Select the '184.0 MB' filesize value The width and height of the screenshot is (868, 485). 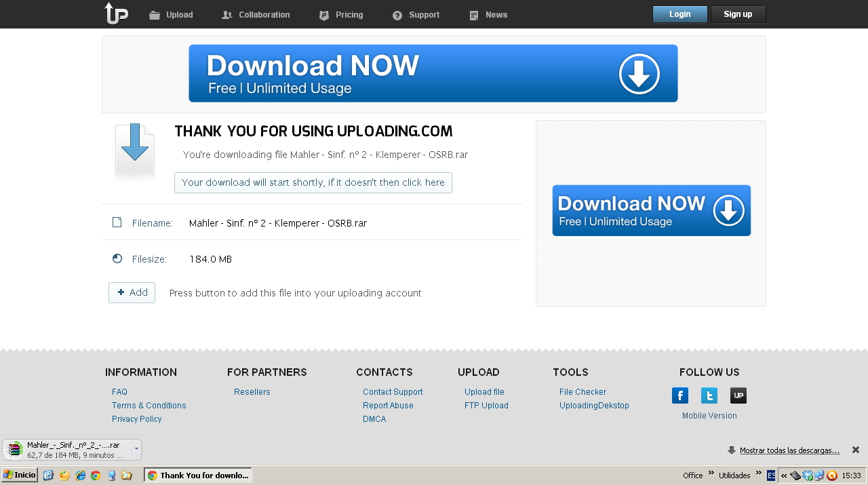pos(210,259)
